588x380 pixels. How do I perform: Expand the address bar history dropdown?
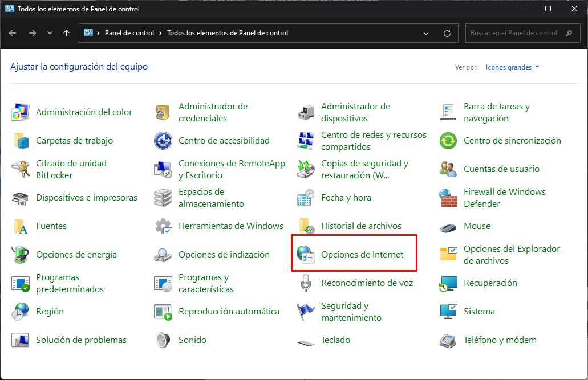[426, 34]
